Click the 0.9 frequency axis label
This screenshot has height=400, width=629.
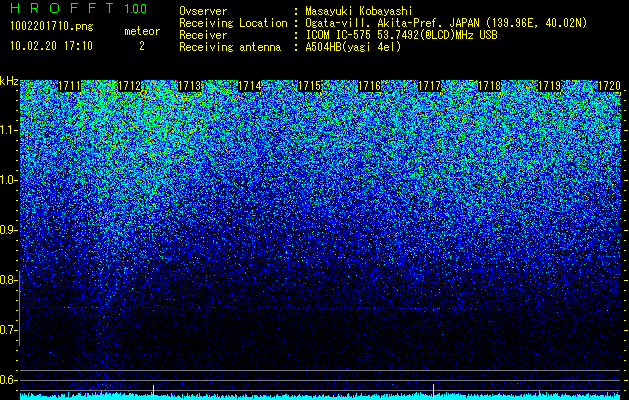8,230
